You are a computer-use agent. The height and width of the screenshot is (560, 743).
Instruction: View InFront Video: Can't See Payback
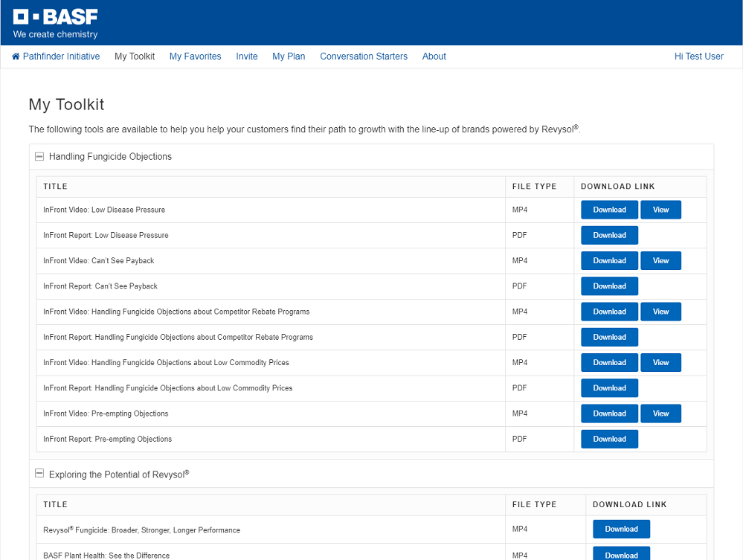(660, 261)
